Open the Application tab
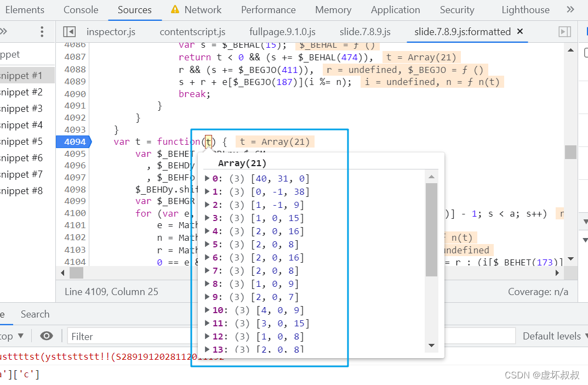588x385 pixels. (x=396, y=10)
